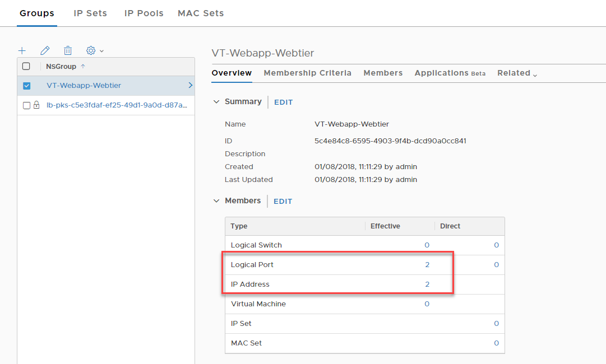The width and height of the screenshot is (606, 364).
Task: Open the VT-Webapp-Webtier group link
Action: tap(84, 85)
